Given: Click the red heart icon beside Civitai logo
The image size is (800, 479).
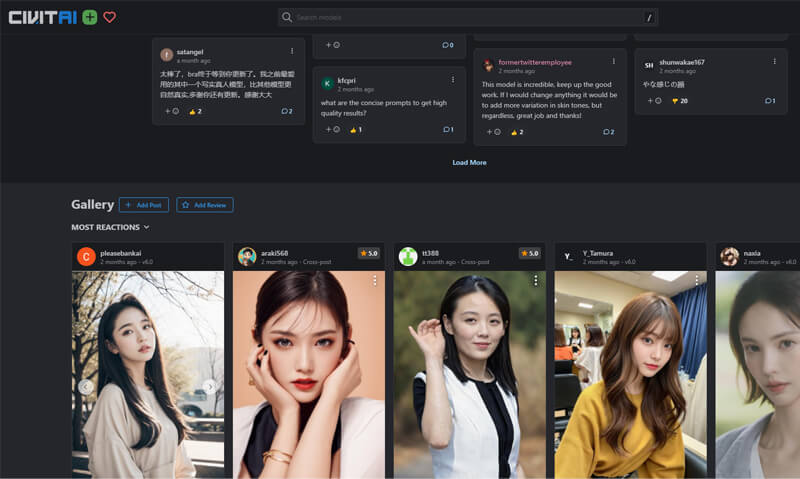Looking at the screenshot, I should click(x=110, y=17).
